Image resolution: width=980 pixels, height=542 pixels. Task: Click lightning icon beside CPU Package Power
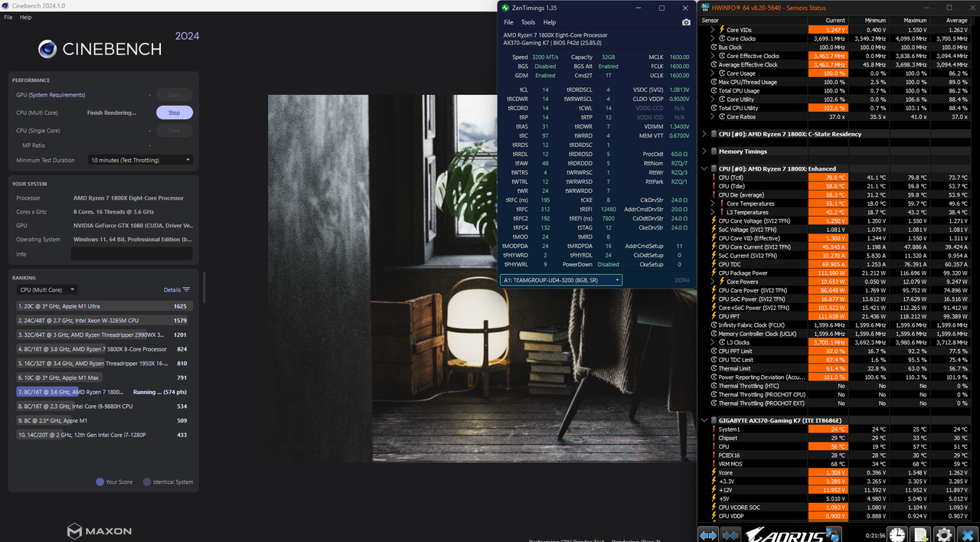[714, 273]
